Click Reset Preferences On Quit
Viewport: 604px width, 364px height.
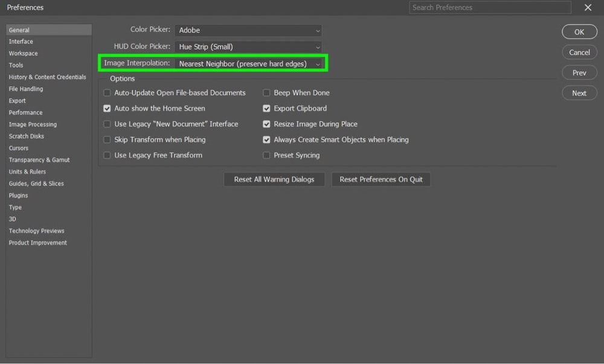point(381,179)
